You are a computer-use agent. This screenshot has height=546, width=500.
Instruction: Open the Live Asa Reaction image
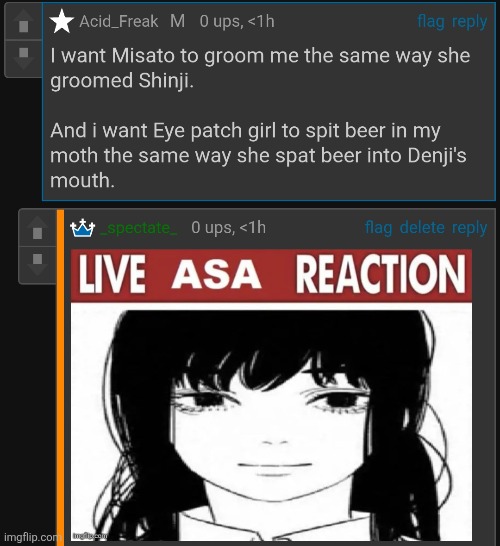coord(271,395)
